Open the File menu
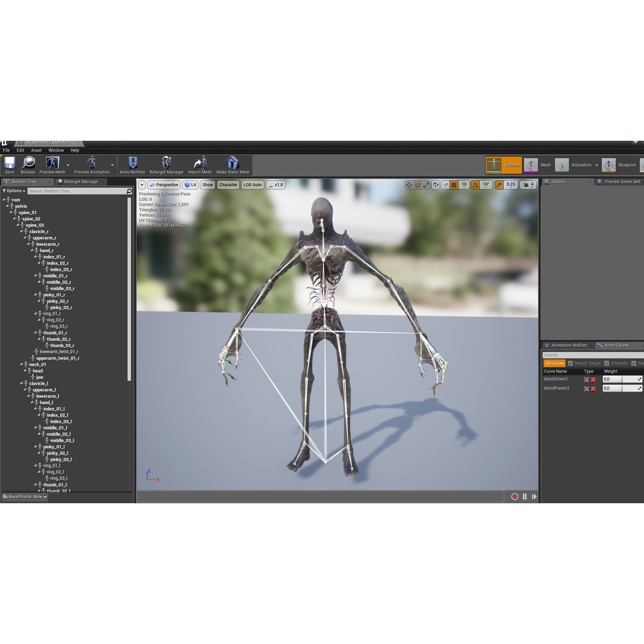This screenshot has height=644, width=644. [x=6, y=150]
